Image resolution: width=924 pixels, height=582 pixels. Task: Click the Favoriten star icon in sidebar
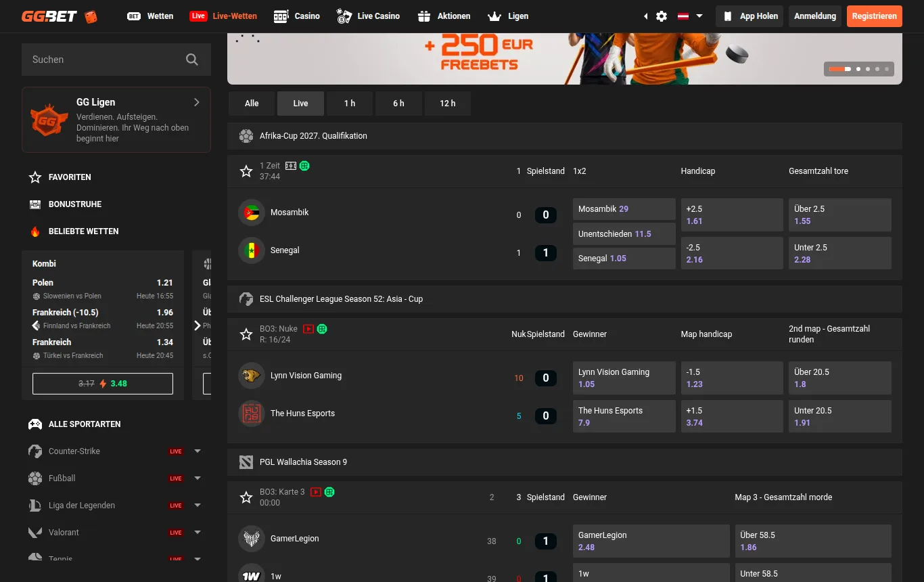point(35,177)
